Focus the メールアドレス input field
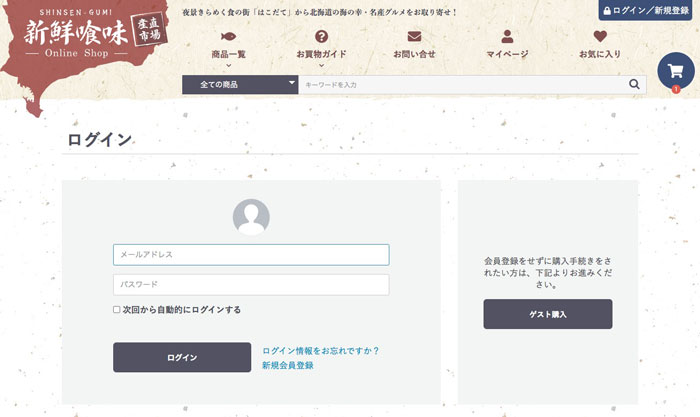 pos(251,255)
